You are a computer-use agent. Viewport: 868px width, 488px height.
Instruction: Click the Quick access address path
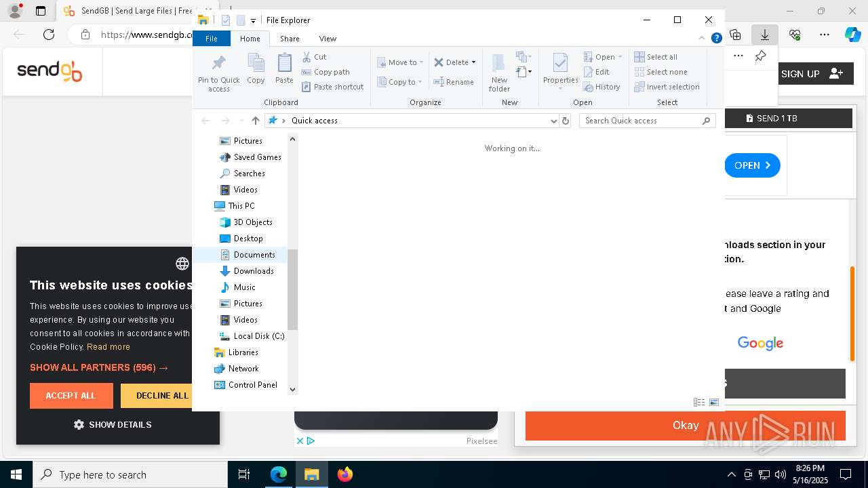[x=314, y=121]
